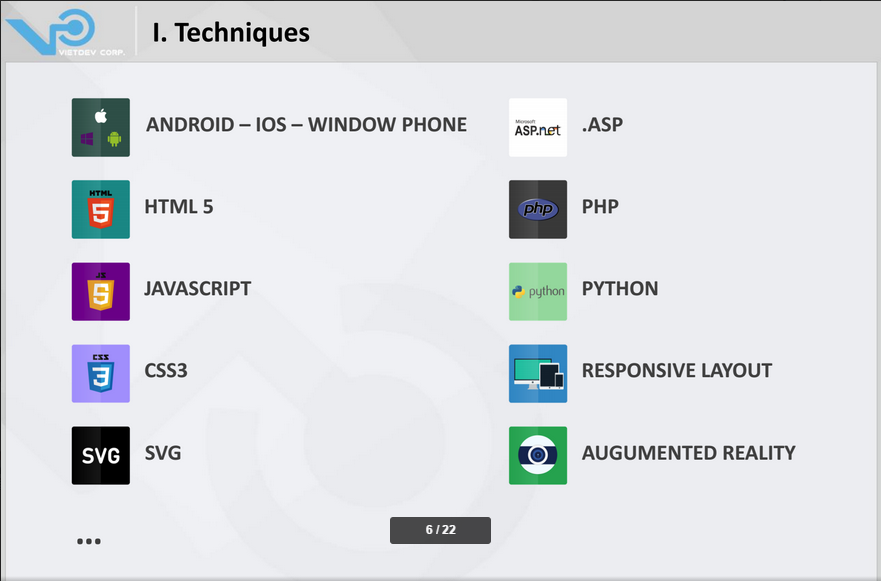Select the 'RESPONSIVE LAYOUT' text
Image resolution: width=881 pixels, height=581 pixels.
coord(677,371)
